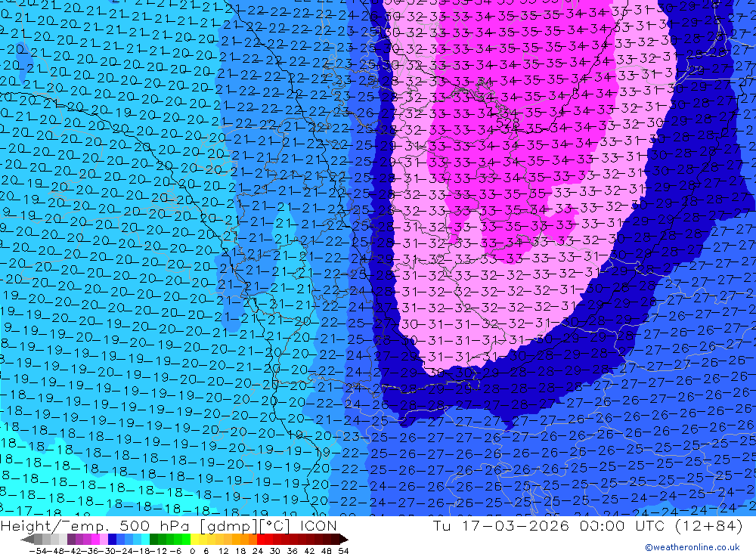Click the darkest gray legend swatch
Viewport: 756px width, 554px height.
tap(38, 539)
